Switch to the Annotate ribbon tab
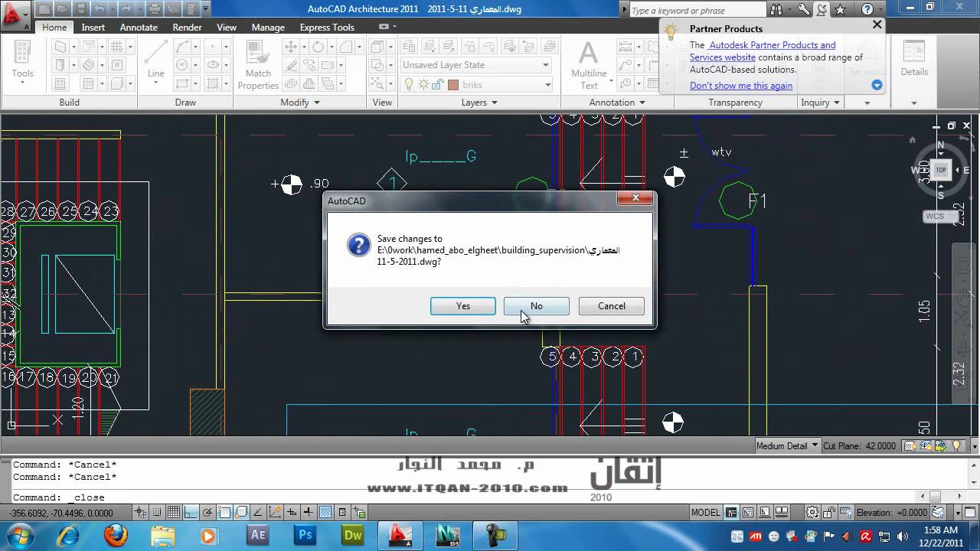Image resolution: width=980 pixels, height=551 pixels. [x=139, y=27]
